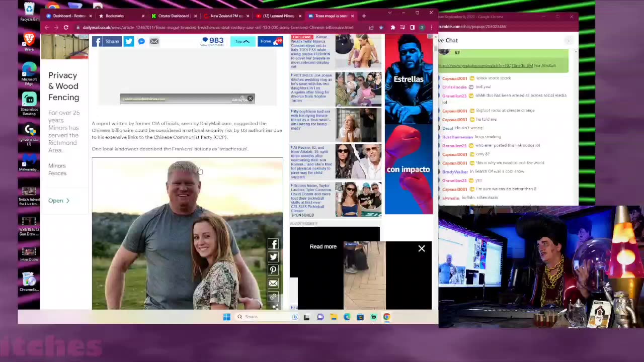The width and height of the screenshot is (644, 362).
Task: Share the article by email envelope icon
Action: [154, 41]
